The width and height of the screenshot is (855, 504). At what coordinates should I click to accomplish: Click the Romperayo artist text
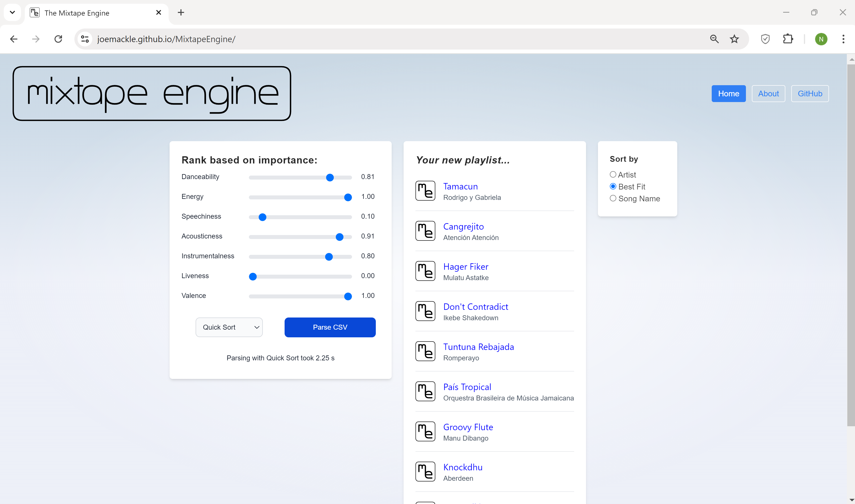pyautogui.click(x=461, y=358)
